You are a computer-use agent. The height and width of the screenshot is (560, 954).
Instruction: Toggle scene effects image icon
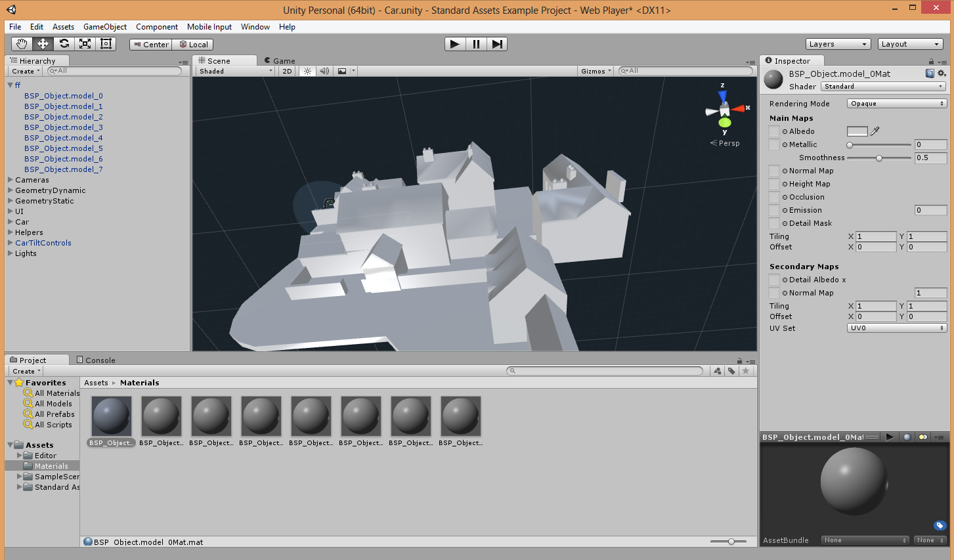tap(342, 71)
